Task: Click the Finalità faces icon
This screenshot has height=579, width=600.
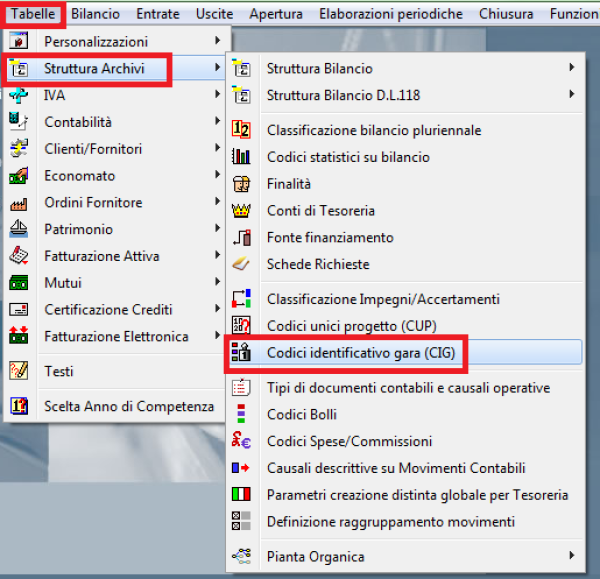Action: click(241, 184)
